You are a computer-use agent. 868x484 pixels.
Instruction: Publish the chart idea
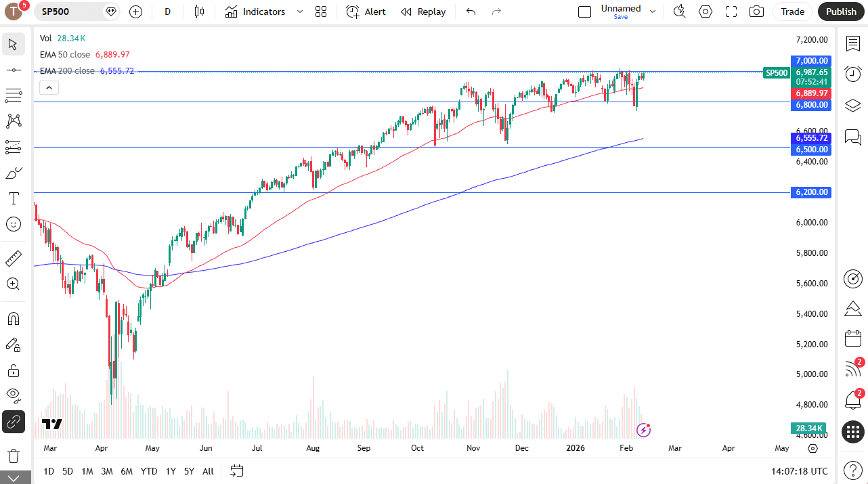841,12
